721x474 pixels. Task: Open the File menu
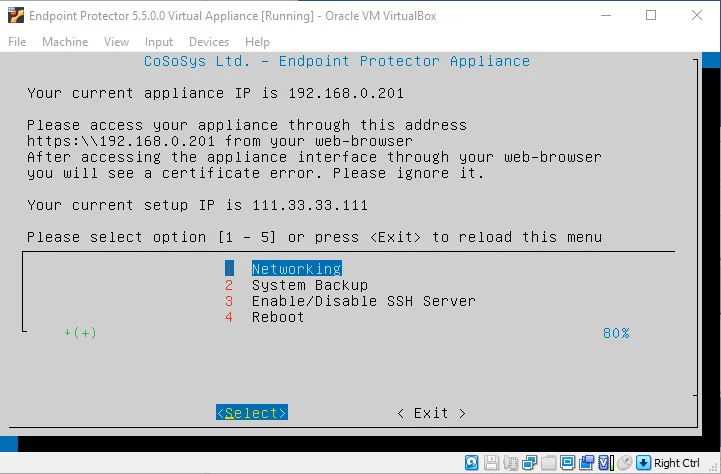(x=17, y=42)
